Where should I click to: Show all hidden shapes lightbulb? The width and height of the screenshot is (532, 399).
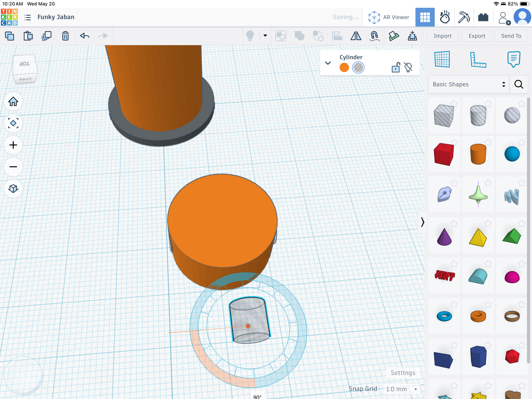coord(250,36)
